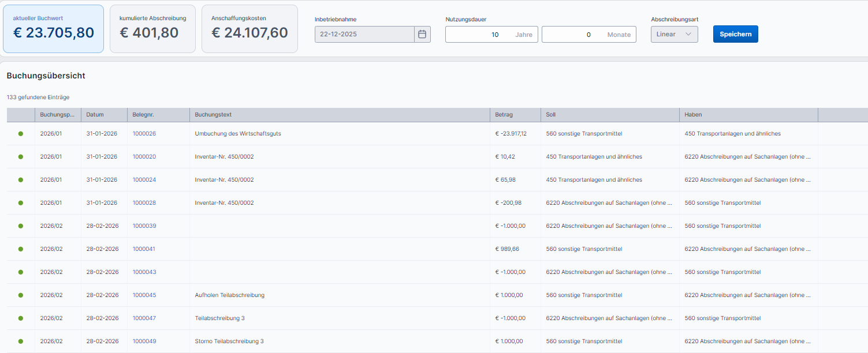The height and width of the screenshot is (353, 868).
Task: Click the green status dot for Belegnr. 1000026
Action: pyautogui.click(x=21, y=134)
